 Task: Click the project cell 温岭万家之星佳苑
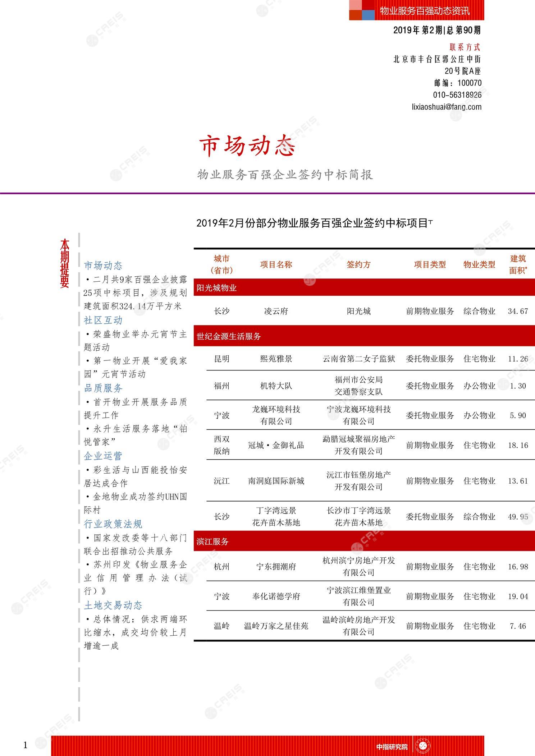click(276, 626)
